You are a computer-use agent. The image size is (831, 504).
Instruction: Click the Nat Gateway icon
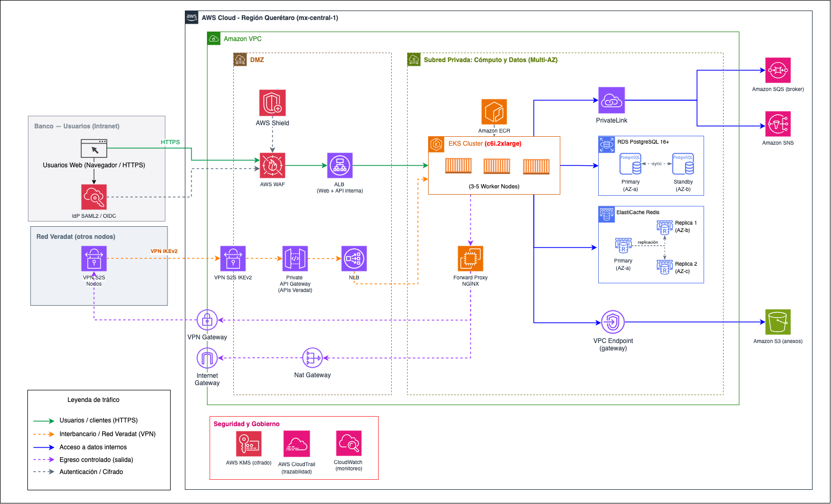(312, 358)
